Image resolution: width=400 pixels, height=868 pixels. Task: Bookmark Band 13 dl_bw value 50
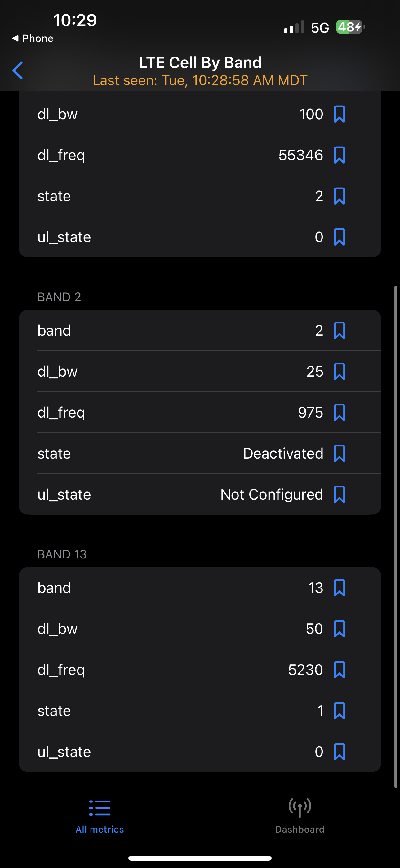pyautogui.click(x=339, y=629)
